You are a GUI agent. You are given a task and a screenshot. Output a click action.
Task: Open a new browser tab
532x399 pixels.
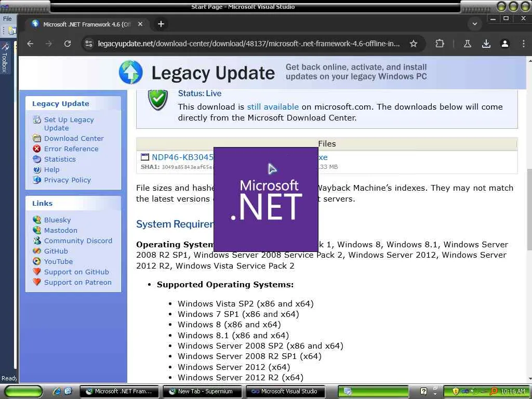(161, 24)
